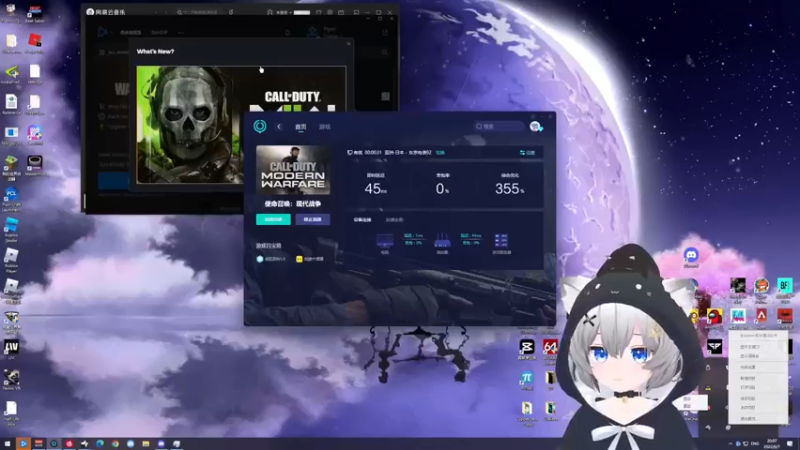Open the user avatar in accelerator window

pos(535,126)
